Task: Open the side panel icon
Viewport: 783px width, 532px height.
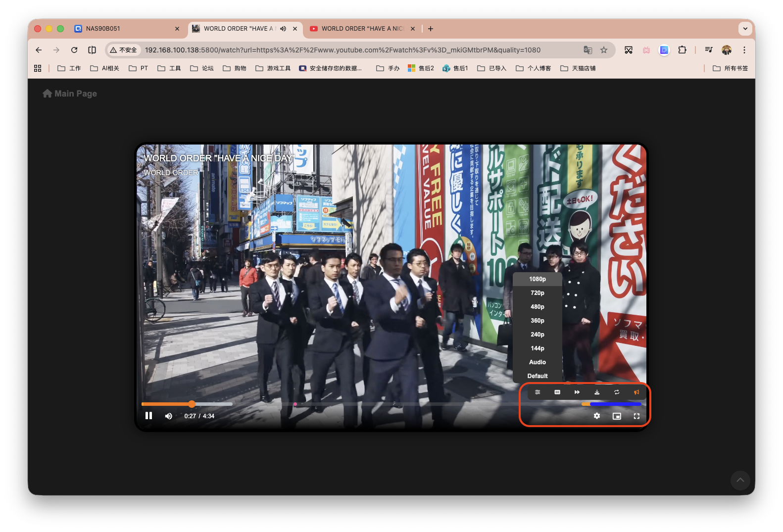Action: (x=92, y=50)
